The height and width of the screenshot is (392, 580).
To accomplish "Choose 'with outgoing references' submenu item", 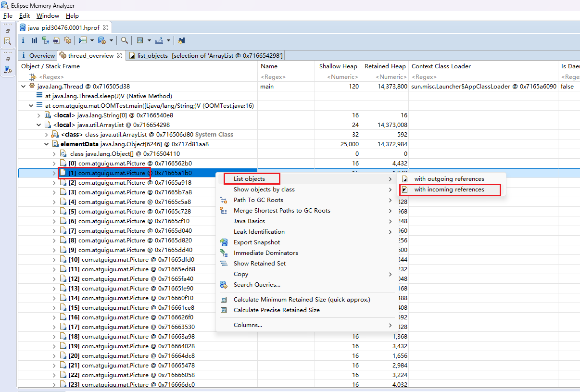I will (x=449, y=179).
